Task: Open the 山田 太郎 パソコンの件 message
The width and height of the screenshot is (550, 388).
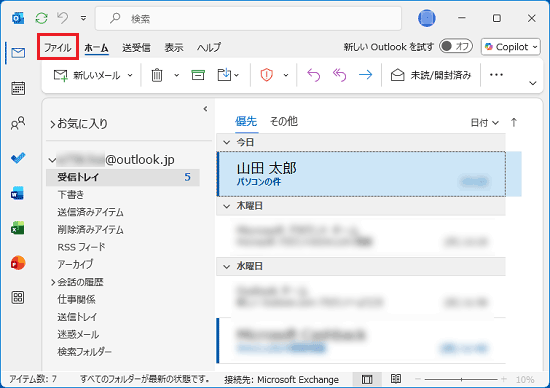Action: (x=361, y=174)
